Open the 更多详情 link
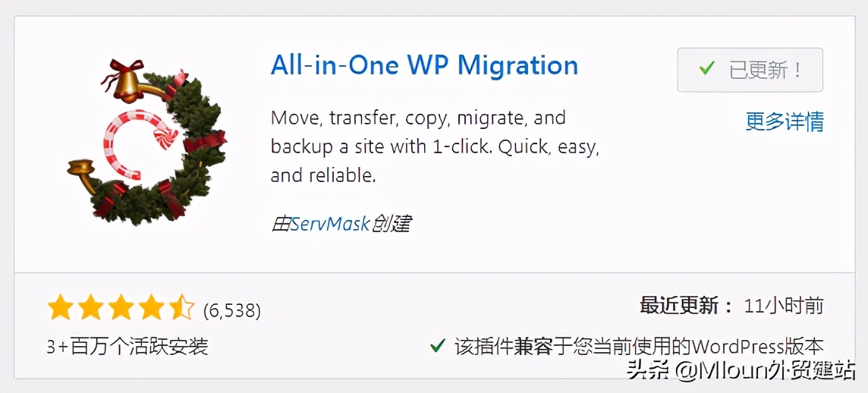The image size is (868, 393). click(784, 121)
